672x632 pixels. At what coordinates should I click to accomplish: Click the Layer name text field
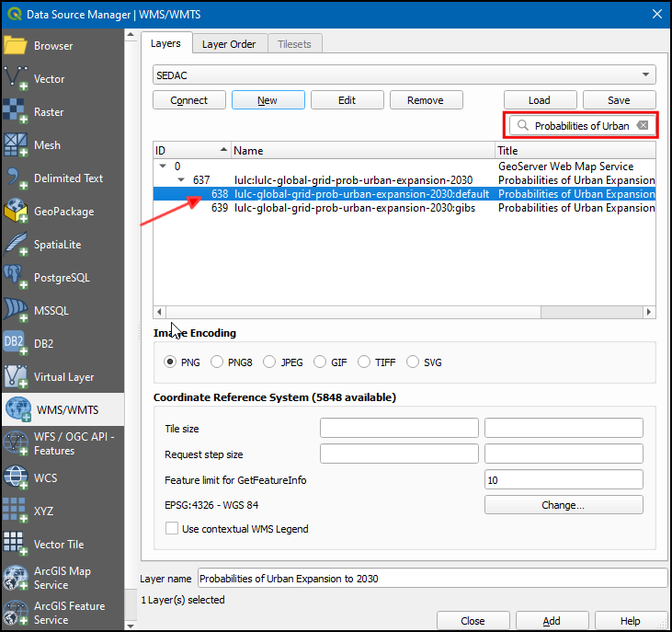(x=432, y=579)
